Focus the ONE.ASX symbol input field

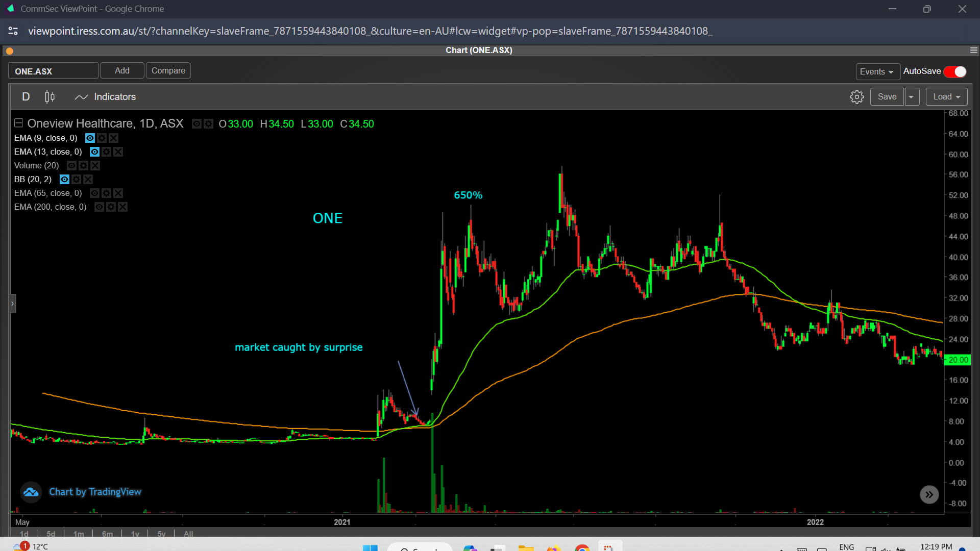tap(53, 71)
